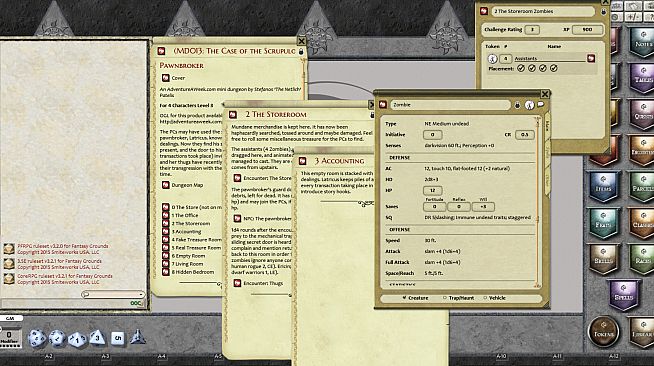Screen dimensions: 654x366
Task: Click the Assistants count field showing 4
Action: tap(506, 59)
